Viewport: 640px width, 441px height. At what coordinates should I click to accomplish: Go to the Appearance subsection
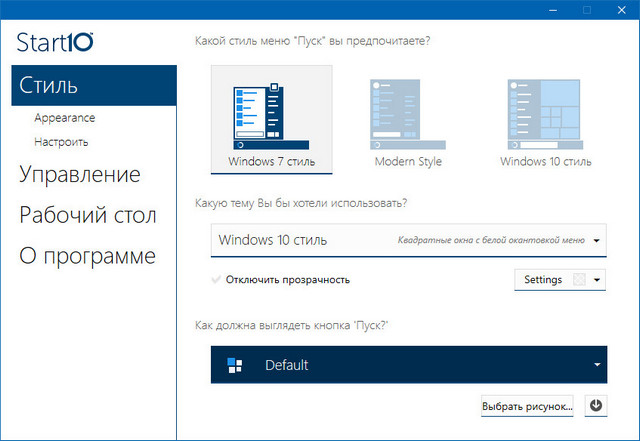point(64,118)
